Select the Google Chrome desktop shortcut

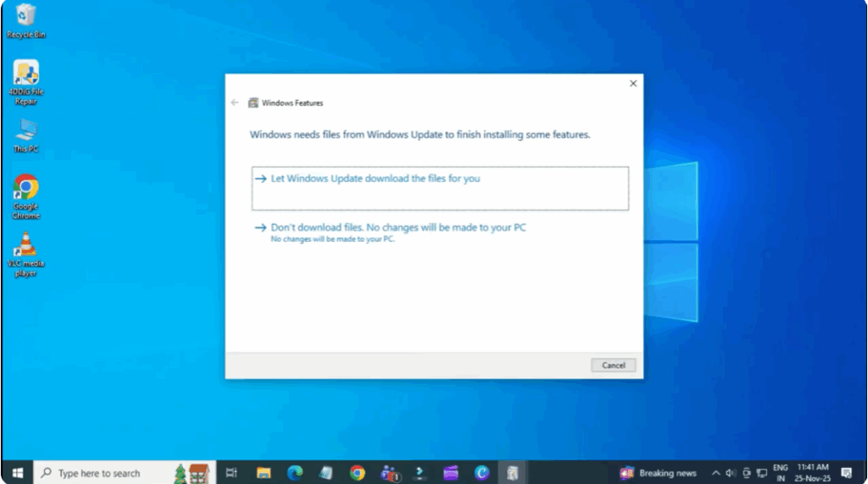tap(26, 197)
